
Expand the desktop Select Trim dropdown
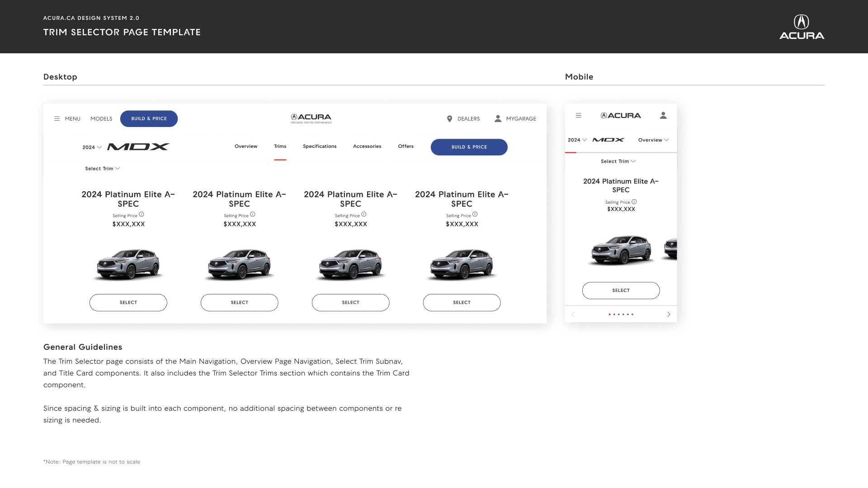click(103, 169)
